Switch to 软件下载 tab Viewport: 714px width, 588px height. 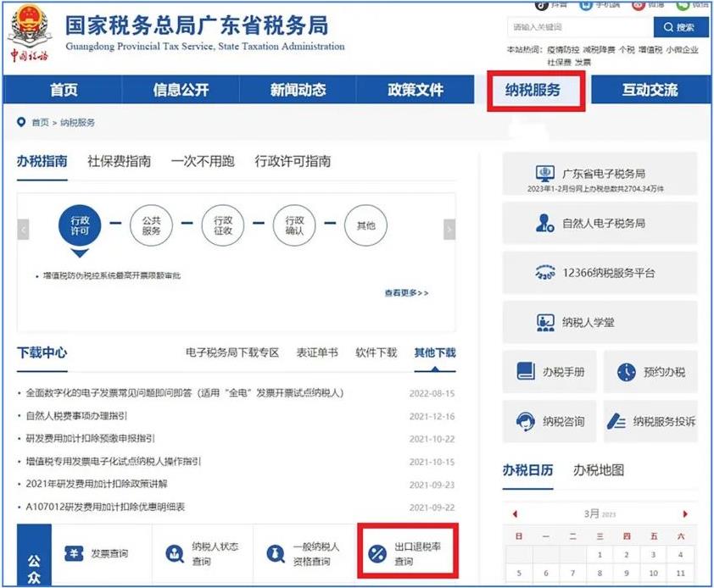[x=377, y=352]
